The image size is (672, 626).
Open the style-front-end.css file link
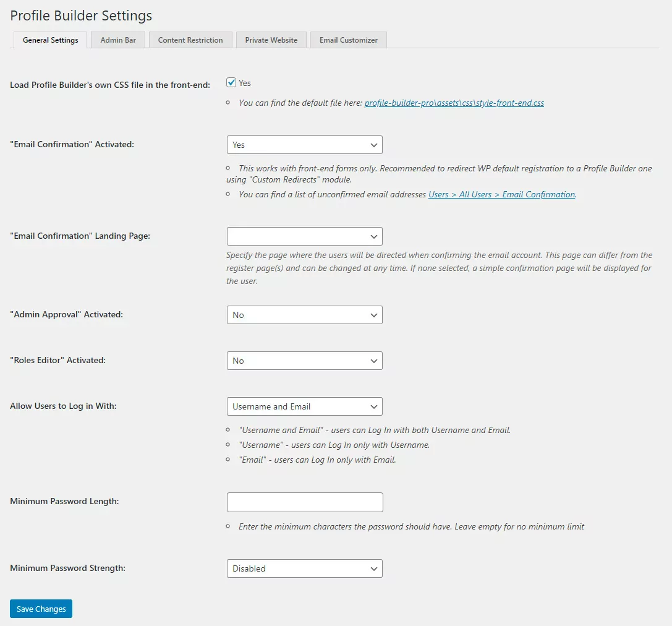click(454, 103)
